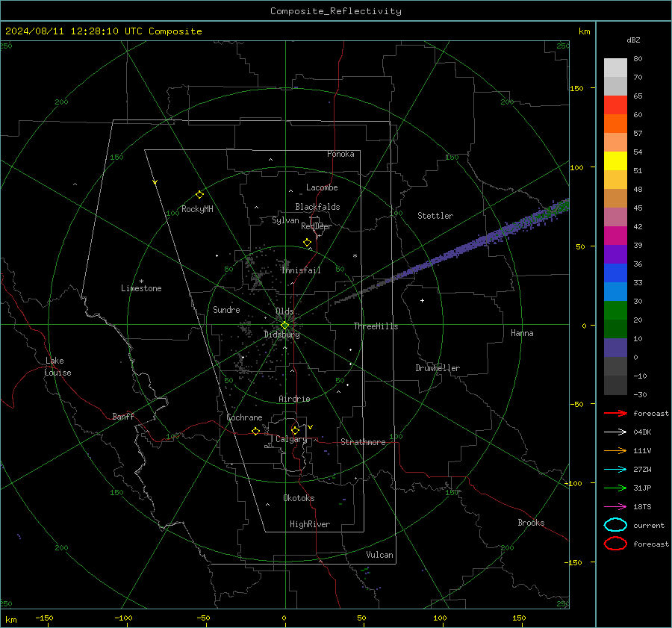Viewport: 672px width, 628px height.
Task: Click the Limestone label
Action: tap(141, 288)
